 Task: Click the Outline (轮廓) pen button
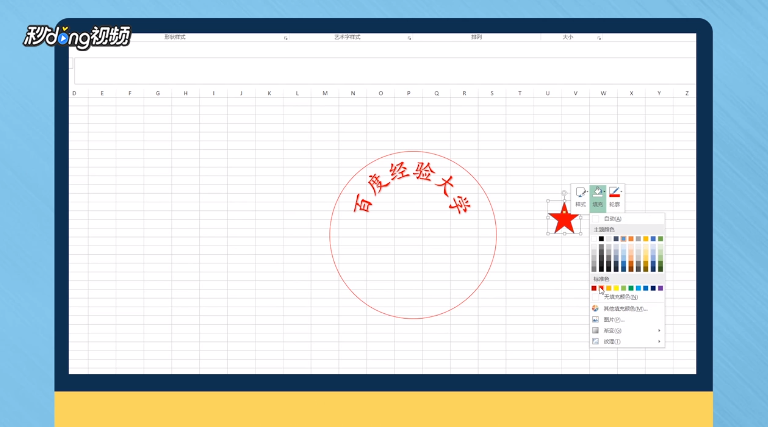(615, 197)
